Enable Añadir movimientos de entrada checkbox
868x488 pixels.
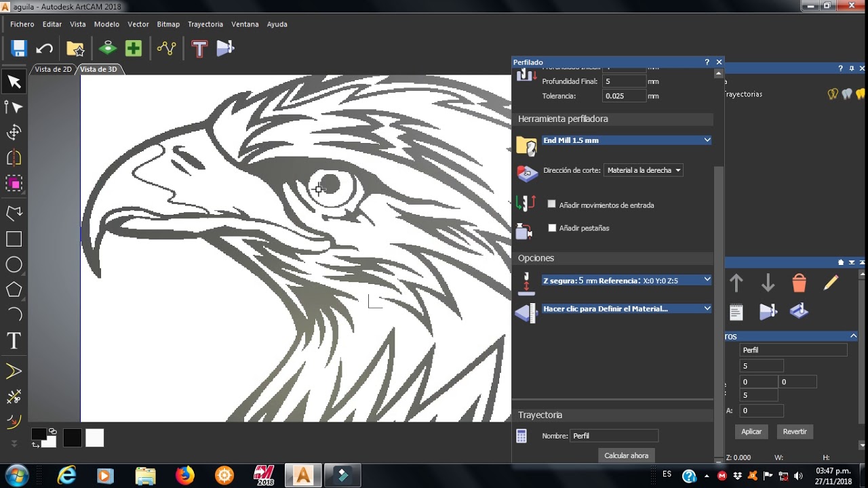click(x=552, y=204)
